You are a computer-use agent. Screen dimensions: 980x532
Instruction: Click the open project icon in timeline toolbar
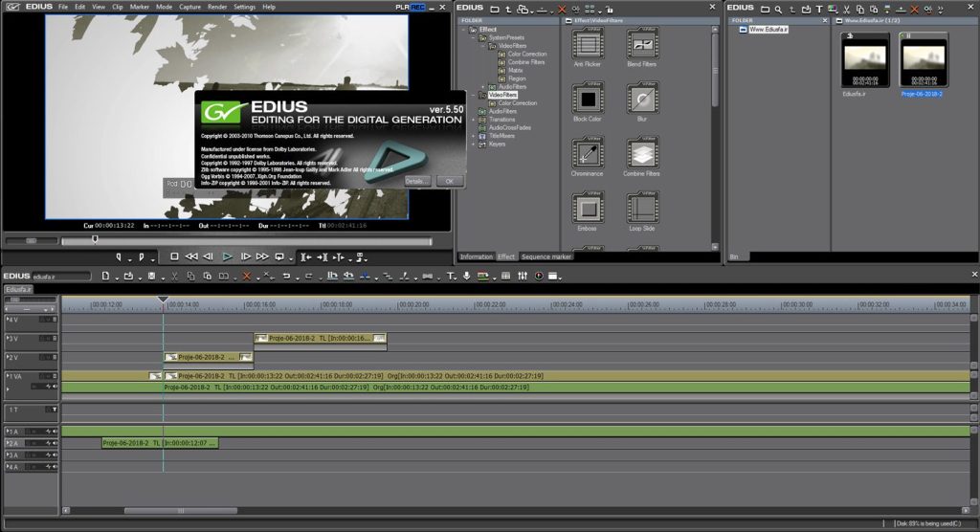pyautogui.click(x=128, y=276)
